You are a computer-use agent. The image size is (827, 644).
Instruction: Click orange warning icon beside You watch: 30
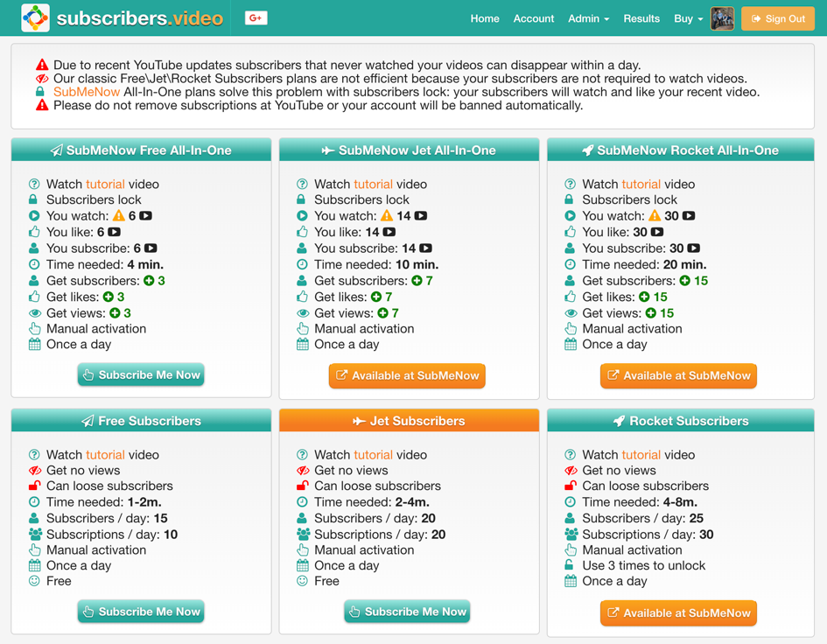655,216
